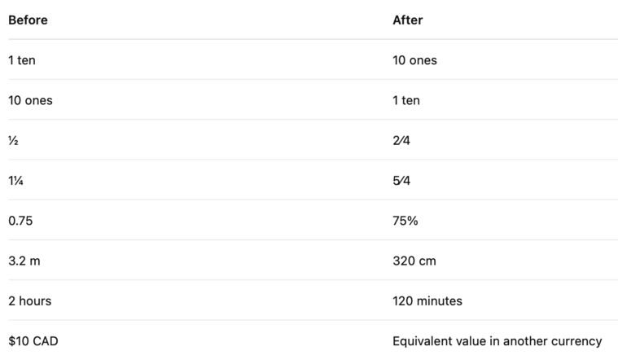Select the 0.75 decimal cell

pyautogui.click(x=20, y=221)
